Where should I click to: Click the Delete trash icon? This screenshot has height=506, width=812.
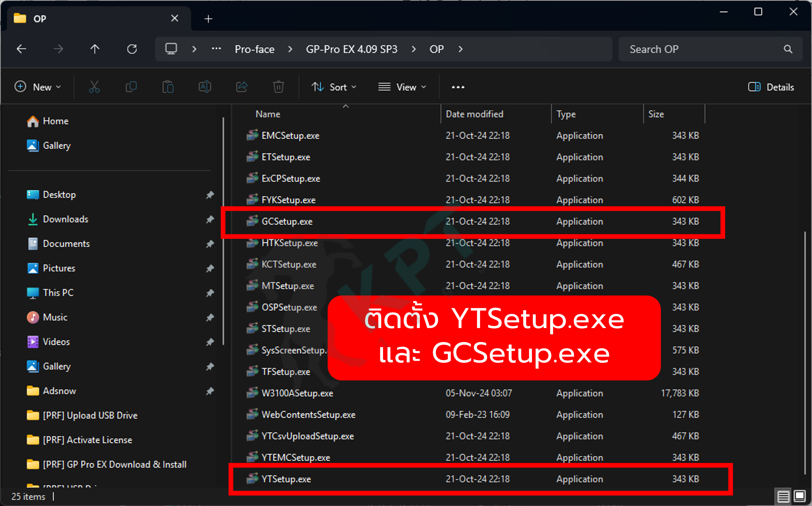pyautogui.click(x=278, y=87)
